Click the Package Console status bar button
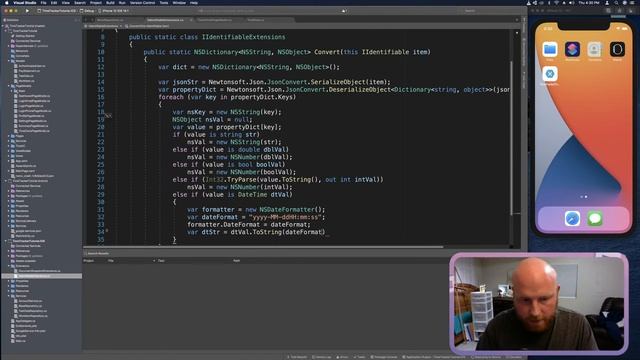 384,357
